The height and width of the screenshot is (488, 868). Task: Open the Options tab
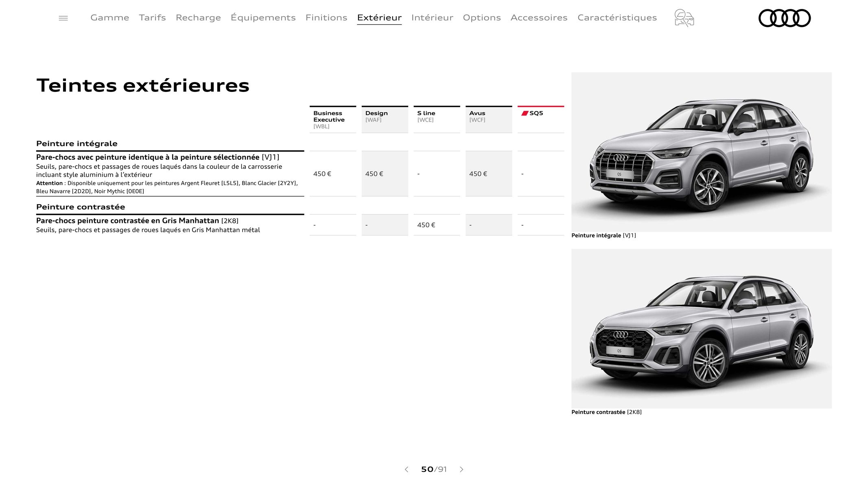(482, 18)
